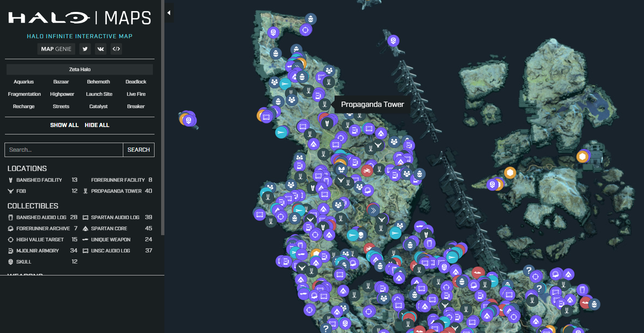Image resolution: width=644 pixels, height=333 pixels.
Task: Toggle Spartan Core collectibles
Action: click(118, 229)
